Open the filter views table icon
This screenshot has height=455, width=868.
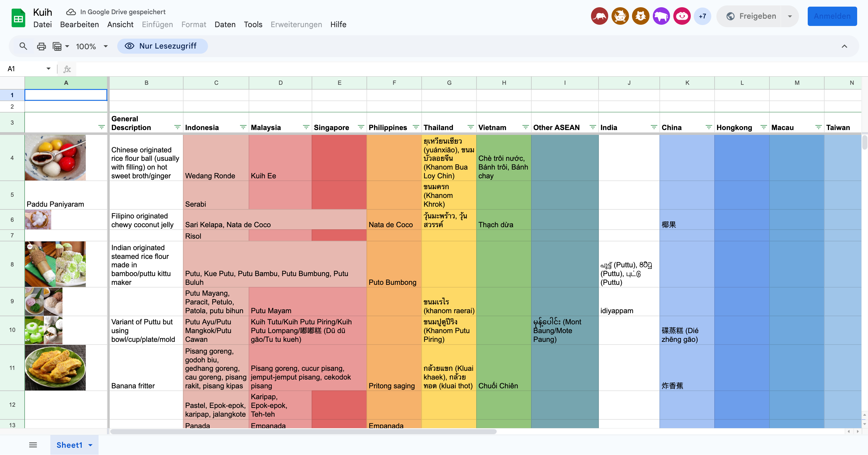coord(57,46)
